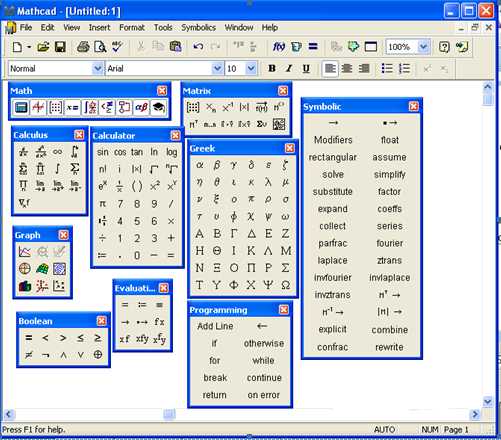Expand the Normal style dropdown
Screen dimensions: 501x440
tap(97, 69)
